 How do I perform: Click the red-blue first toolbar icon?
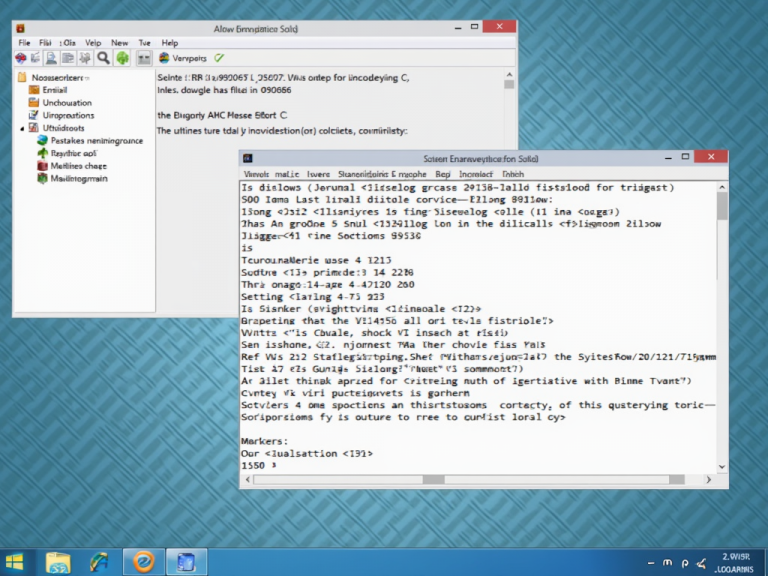click(21, 58)
